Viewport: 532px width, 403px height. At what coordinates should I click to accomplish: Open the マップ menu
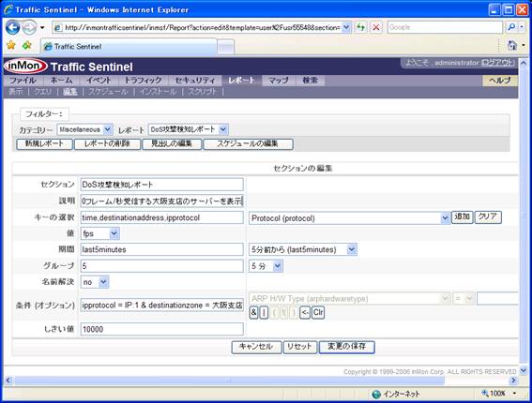[x=279, y=81]
